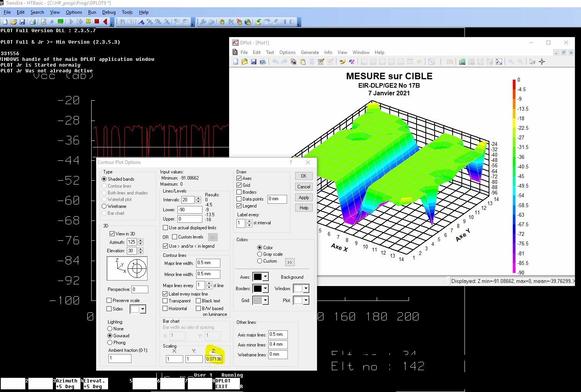Click the crosshair icon in DPlot toolbar
Screen dimensions: 581x392
[542, 62]
